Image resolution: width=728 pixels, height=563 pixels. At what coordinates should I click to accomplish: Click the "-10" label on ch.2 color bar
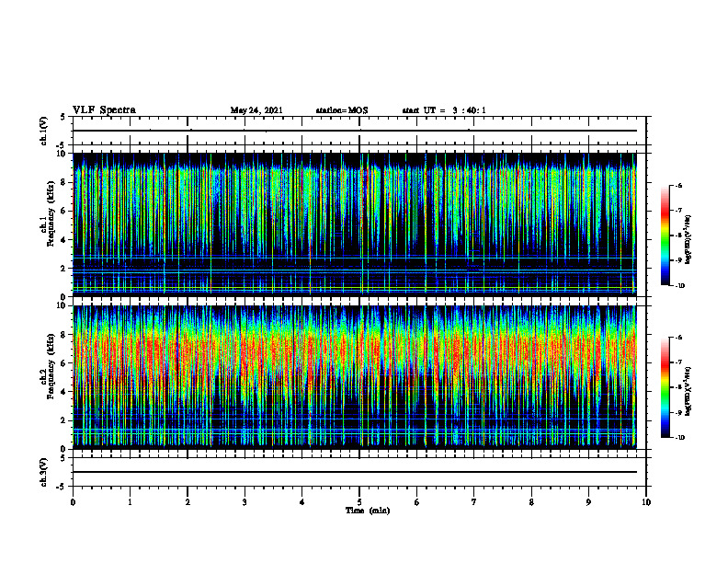(679, 438)
